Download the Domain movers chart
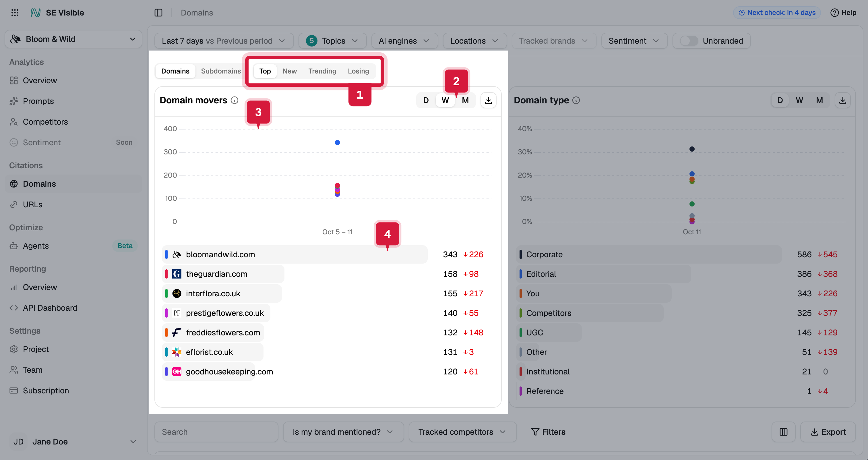The width and height of the screenshot is (868, 460). [x=488, y=100]
